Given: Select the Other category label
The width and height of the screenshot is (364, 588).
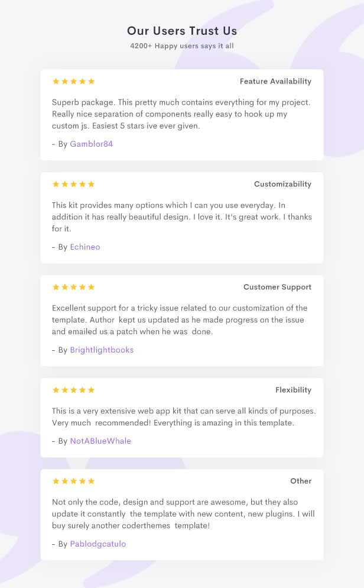Looking at the screenshot, I should (x=301, y=481).
